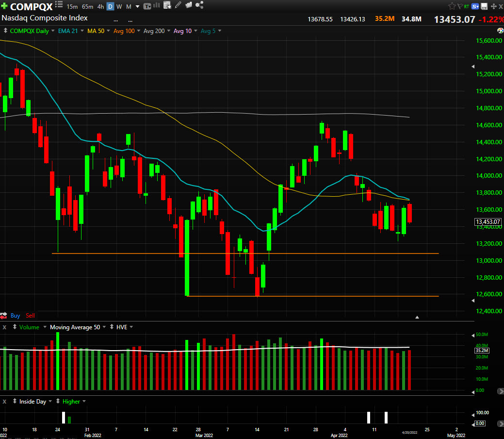Click the reorder arrows beside COMPQX Daily

click(5, 31)
